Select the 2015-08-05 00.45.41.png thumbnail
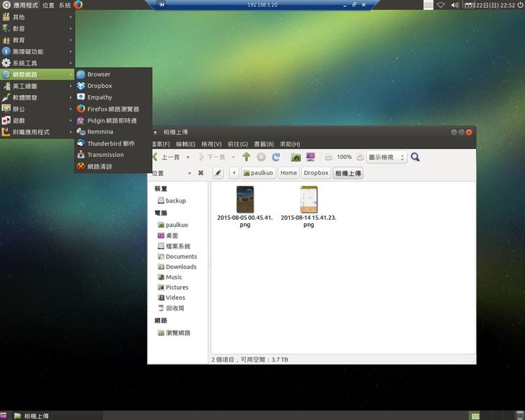This screenshot has height=420, width=525. (x=245, y=200)
